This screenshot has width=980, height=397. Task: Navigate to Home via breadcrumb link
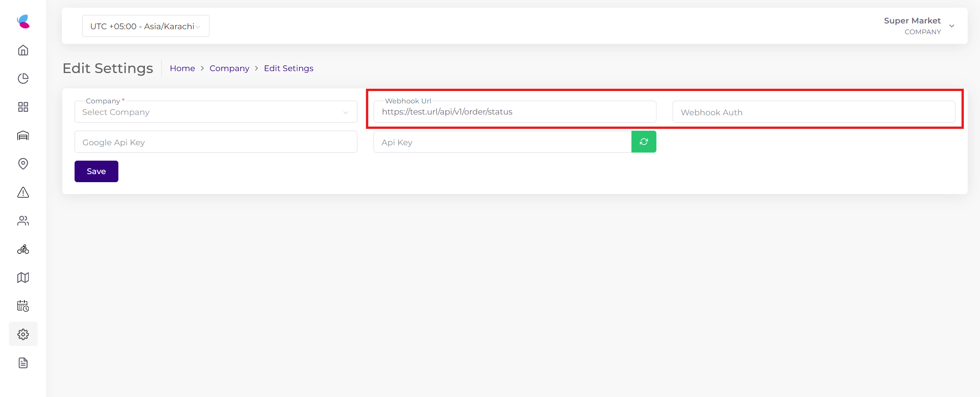click(x=182, y=68)
